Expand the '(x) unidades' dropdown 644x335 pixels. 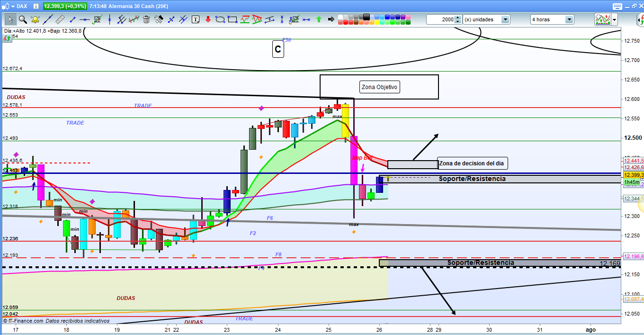(x=505, y=19)
